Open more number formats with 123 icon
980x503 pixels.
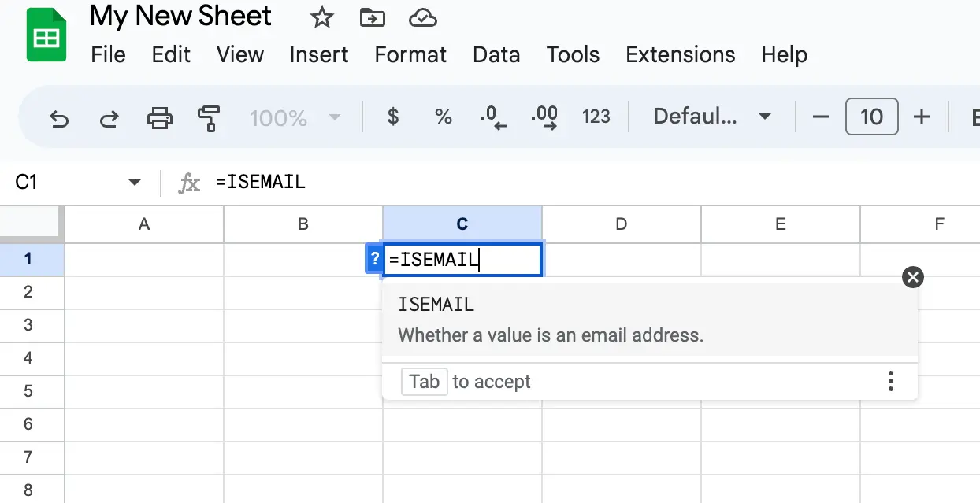click(596, 117)
